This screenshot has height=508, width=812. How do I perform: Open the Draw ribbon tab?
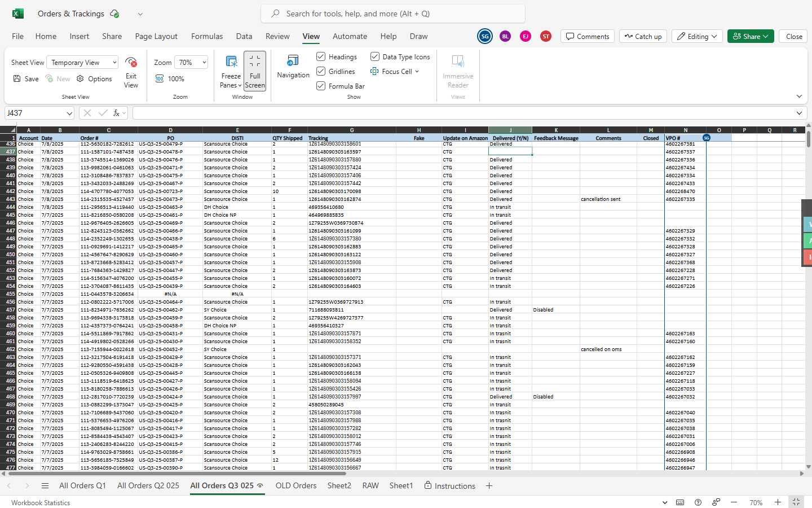click(x=418, y=36)
